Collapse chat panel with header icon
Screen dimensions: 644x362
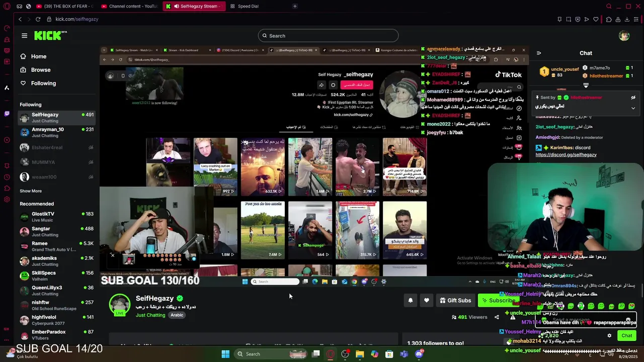point(539,53)
